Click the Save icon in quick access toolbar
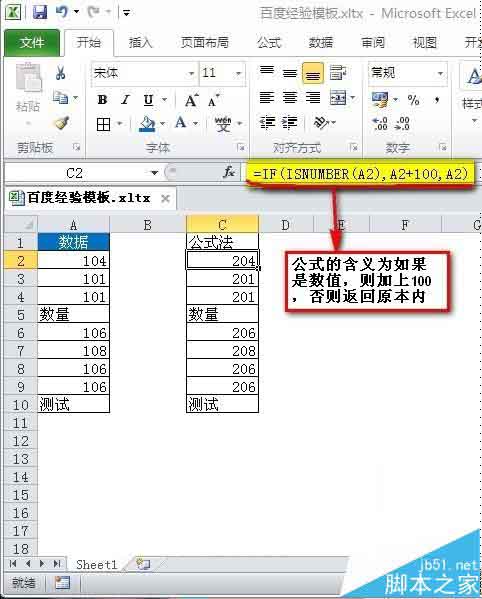482x599 pixels. pos(40,12)
